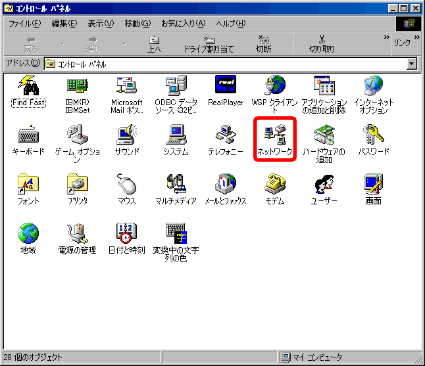Open the ファイル(F) menu
Image resolution: width=425 pixels, height=366 pixels.
pos(25,24)
